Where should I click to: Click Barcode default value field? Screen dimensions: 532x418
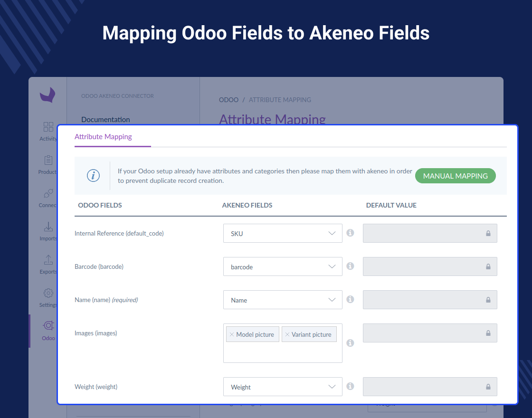(430, 266)
